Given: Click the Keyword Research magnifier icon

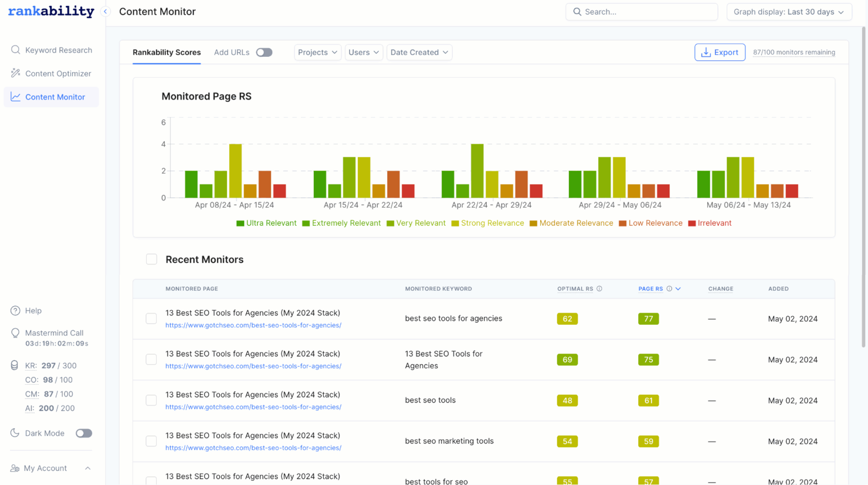Looking at the screenshot, I should [16, 50].
